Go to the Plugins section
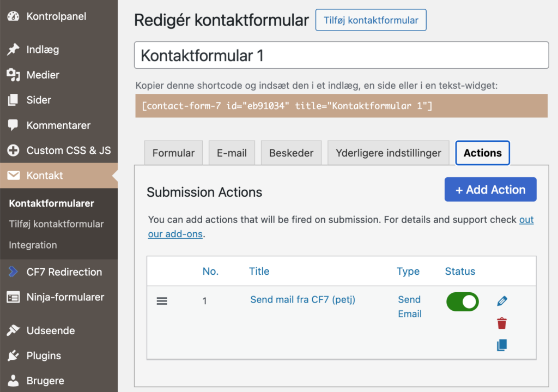Viewport: 558px width, 392px height. pos(44,355)
